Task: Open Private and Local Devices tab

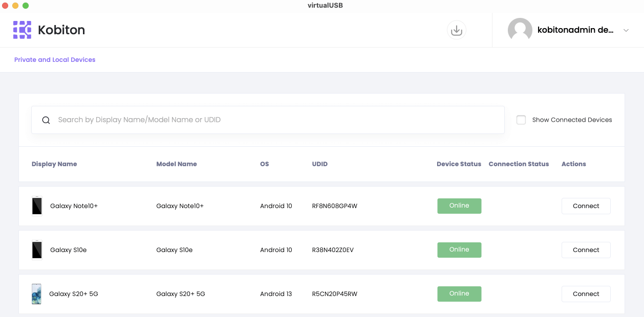Action: [x=55, y=60]
